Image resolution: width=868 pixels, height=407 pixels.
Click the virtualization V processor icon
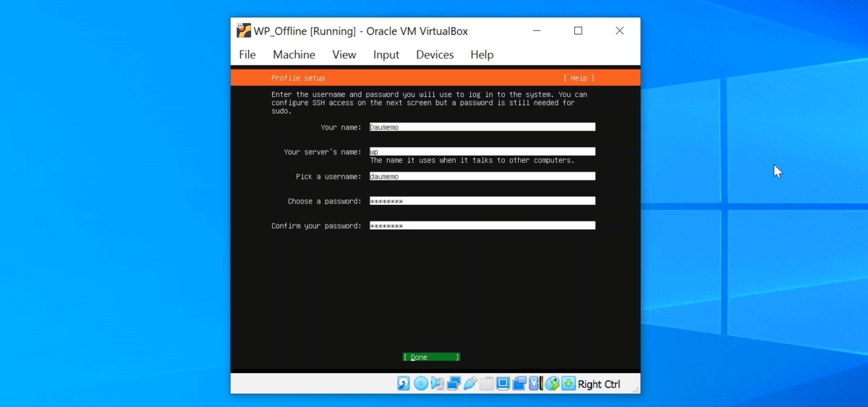(536, 383)
